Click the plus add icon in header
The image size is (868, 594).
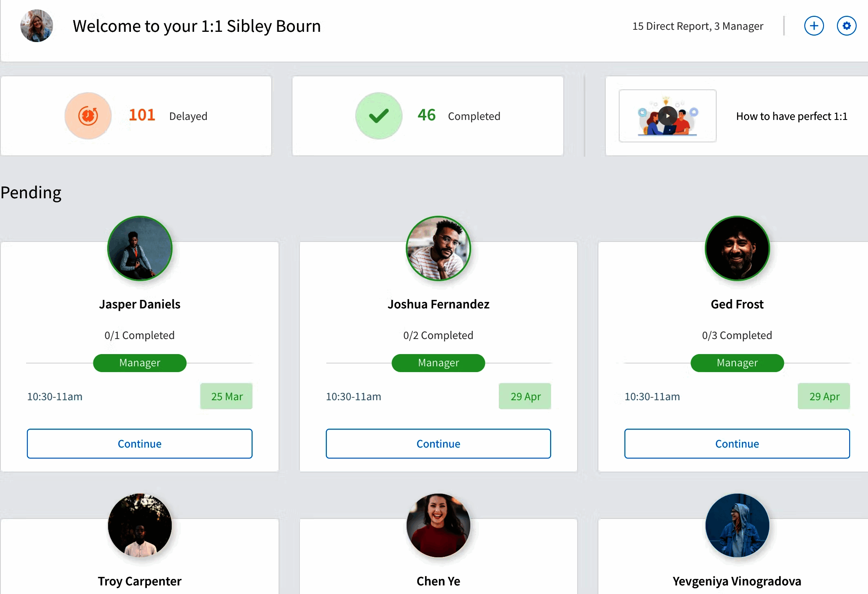(x=814, y=26)
